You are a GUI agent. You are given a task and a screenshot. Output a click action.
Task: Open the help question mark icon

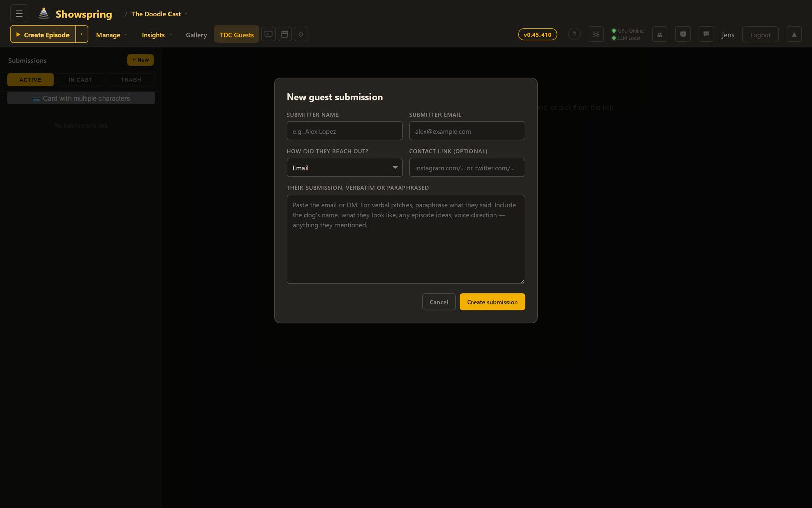(574, 34)
